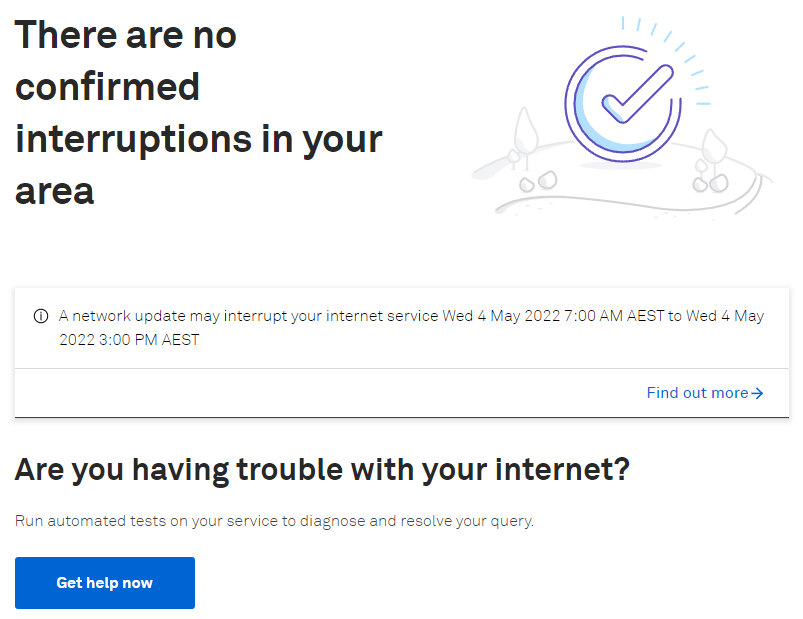Click the left tree in the illustration
This screenshot has width=803, height=619.
[x=524, y=137]
